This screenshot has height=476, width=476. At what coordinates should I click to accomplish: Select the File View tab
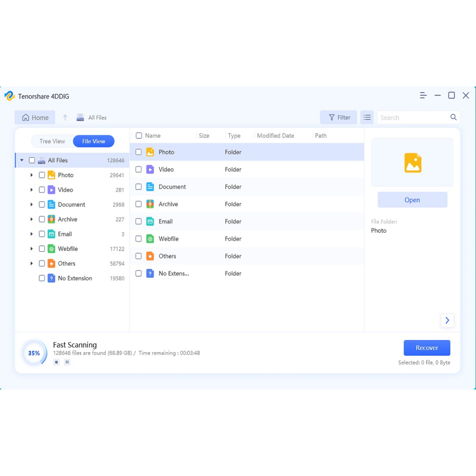93,141
